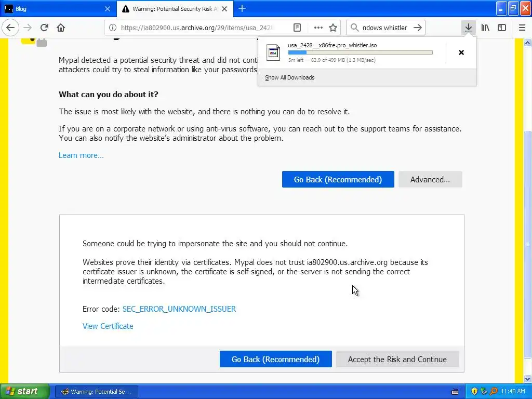Select the Warning: Potential Se... taskbar button
Viewport: 532px width, 399px height.
click(x=96, y=392)
